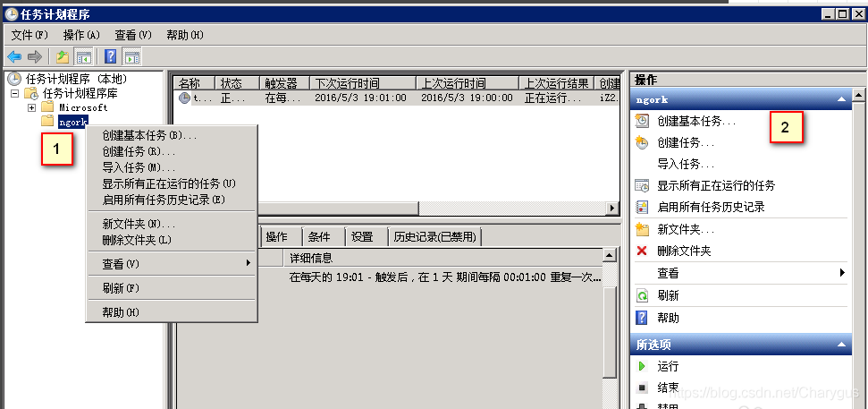Image resolution: width=868 pixels, height=409 pixels.
Task: Click the 创建基本任务 icon in actions pane
Action: 642,121
